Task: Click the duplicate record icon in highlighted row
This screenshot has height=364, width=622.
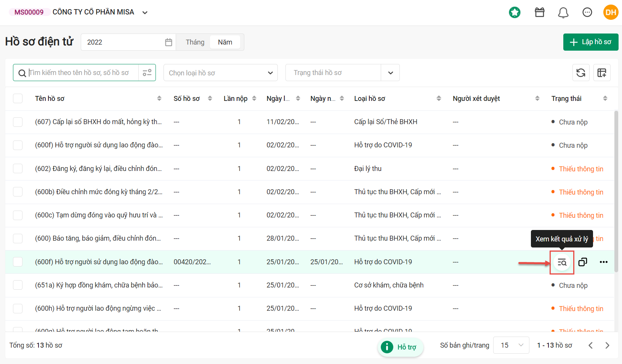Action: point(583,262)
